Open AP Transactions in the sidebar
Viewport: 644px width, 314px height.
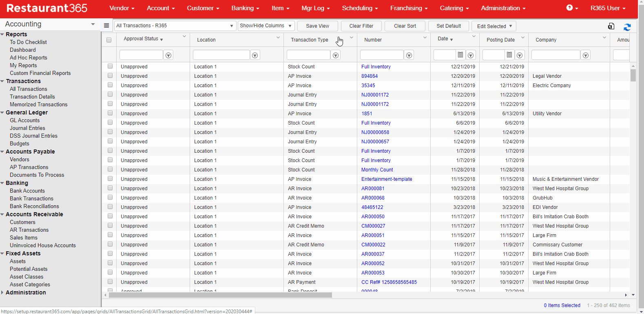[x=29, y=167]
